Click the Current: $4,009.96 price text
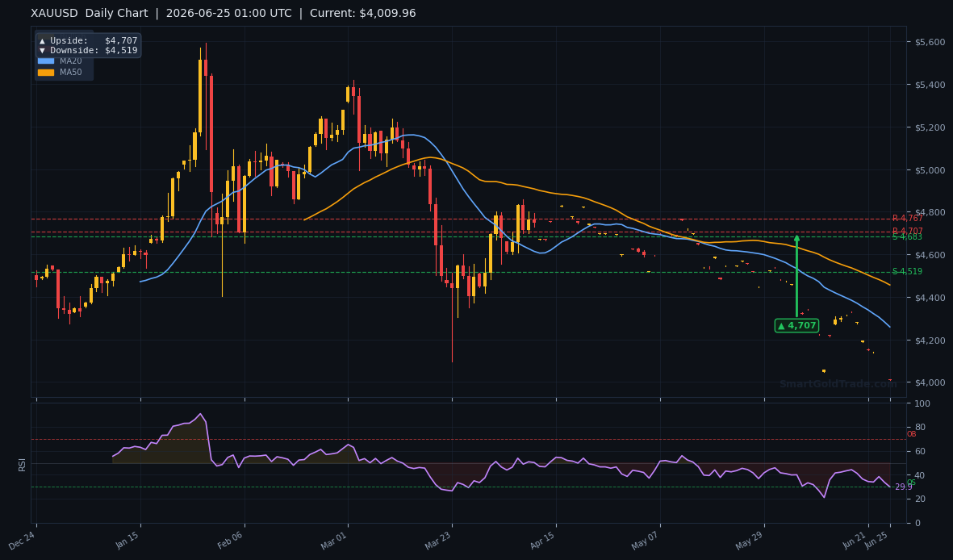Screen dimensions: 953x560 click(363, 14)
